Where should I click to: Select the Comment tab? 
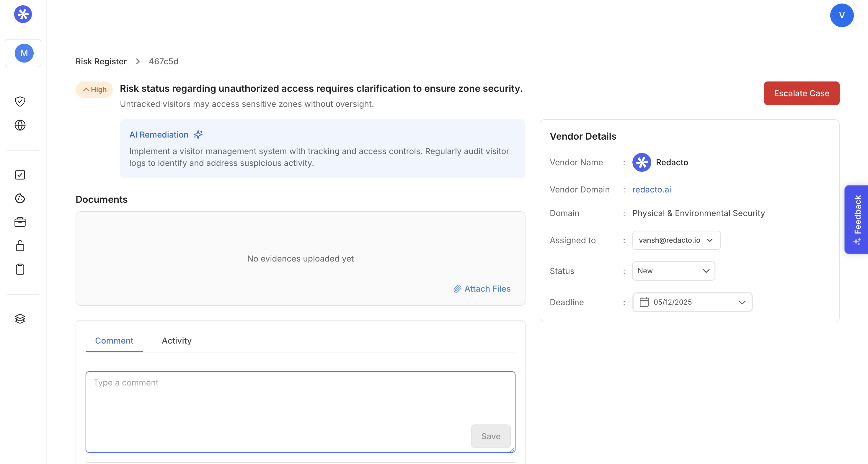(114, 341)
